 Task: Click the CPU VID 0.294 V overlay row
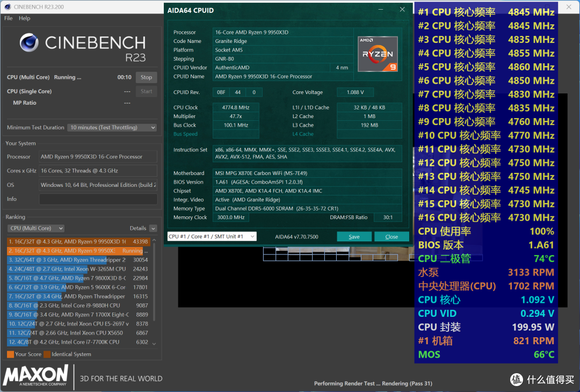486,314
